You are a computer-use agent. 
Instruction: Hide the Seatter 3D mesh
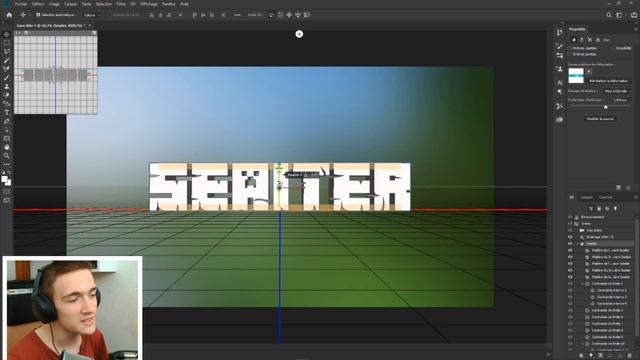click(570, 244)
